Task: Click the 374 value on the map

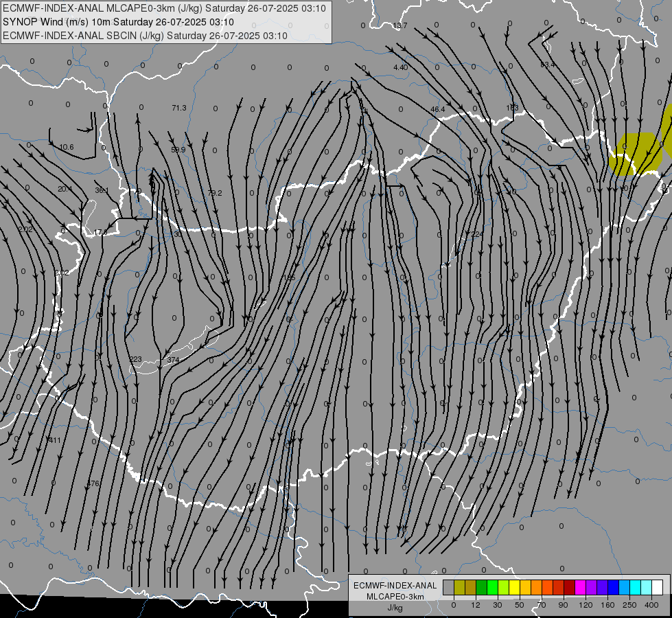Action: coord(173,359)
